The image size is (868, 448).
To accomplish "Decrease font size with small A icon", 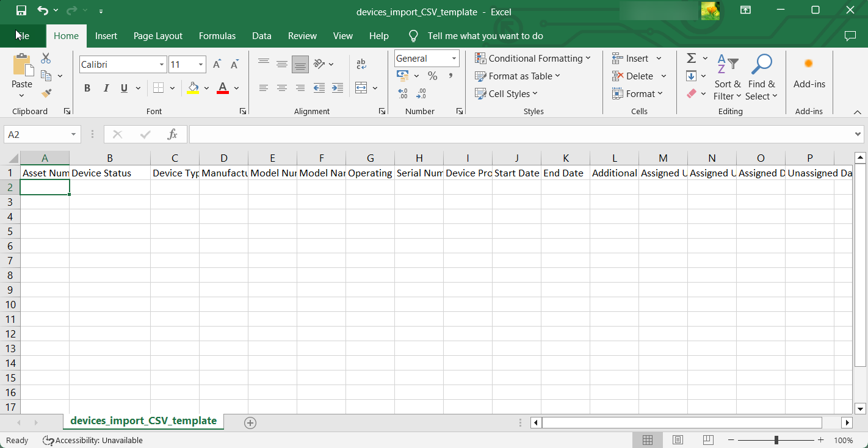I will pos(235,64).
